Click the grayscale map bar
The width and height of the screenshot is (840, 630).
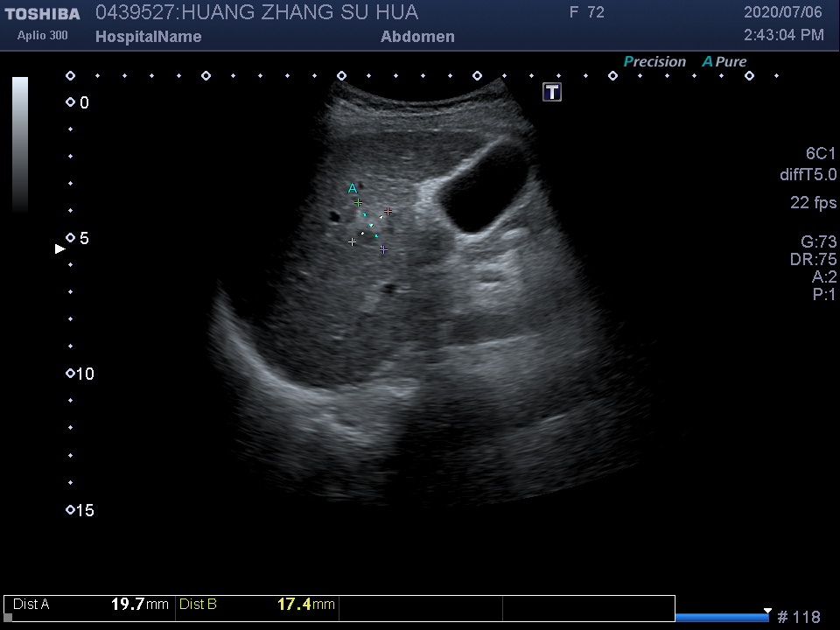pyautogui.click(x=20, y=144)
